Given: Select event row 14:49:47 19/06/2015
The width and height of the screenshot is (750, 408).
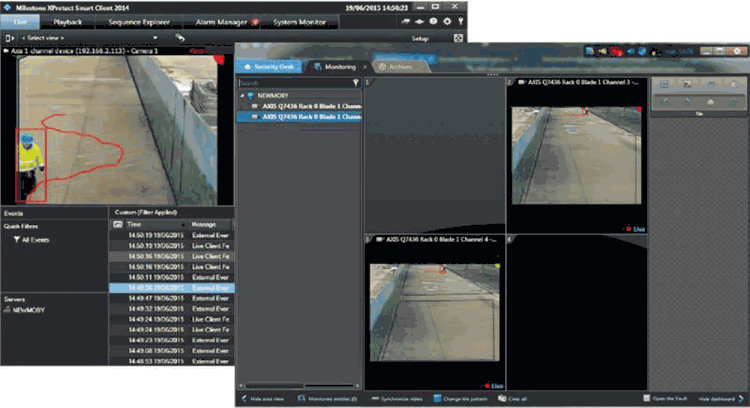Looking at the screenshot, I should tap(172, 298).
